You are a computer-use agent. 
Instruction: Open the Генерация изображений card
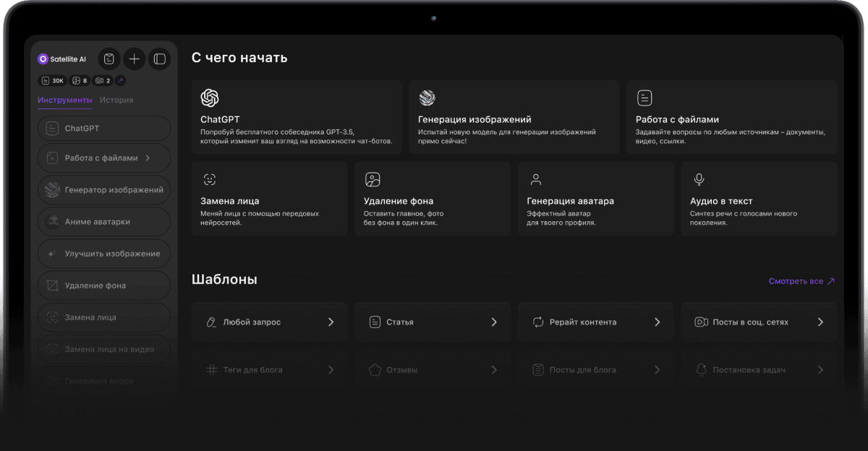(514, 117)
